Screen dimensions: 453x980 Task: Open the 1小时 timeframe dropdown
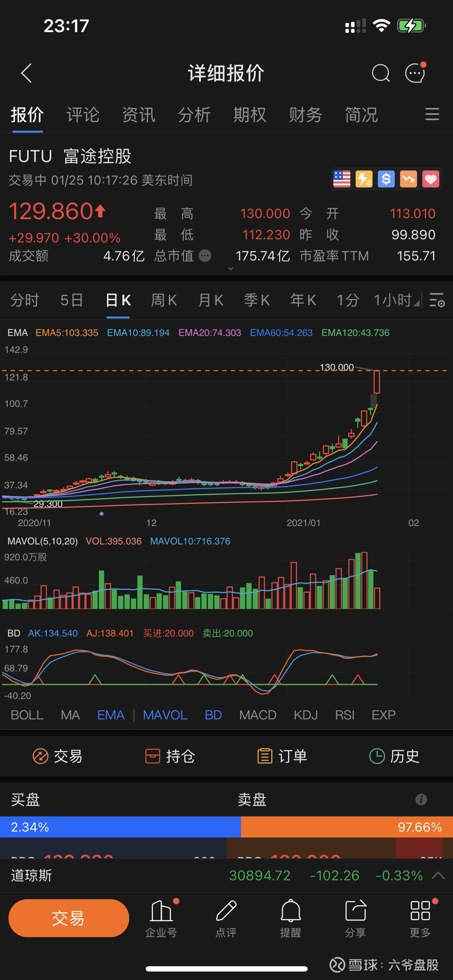click(x=397, y=300)
